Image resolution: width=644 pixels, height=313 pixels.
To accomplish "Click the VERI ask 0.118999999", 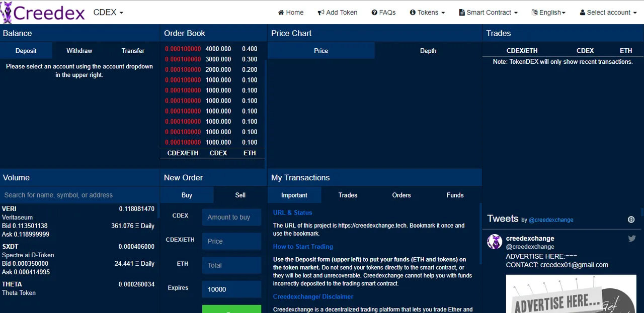I will 26,235.
